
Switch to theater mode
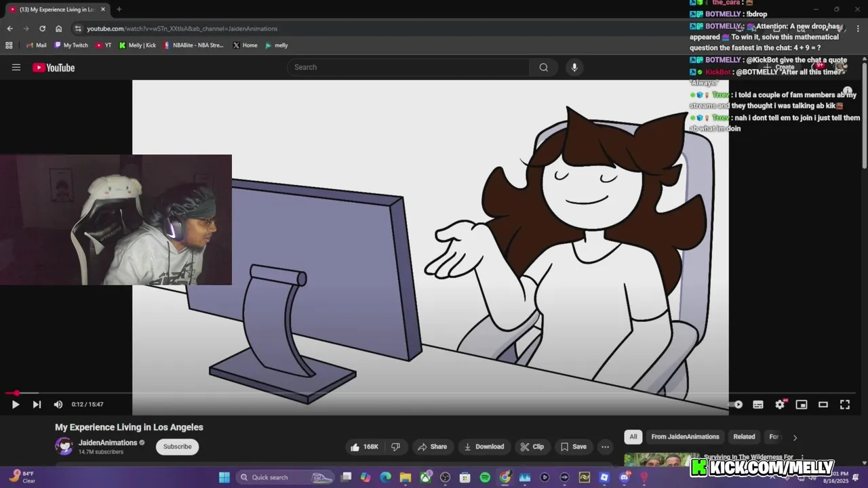tap(823, 405)
